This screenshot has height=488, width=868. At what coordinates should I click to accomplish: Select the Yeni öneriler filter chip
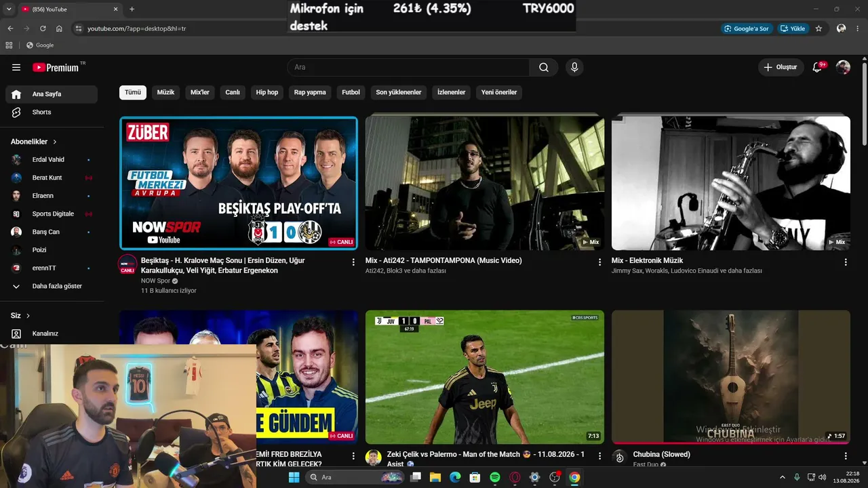(x=499, y=92)
